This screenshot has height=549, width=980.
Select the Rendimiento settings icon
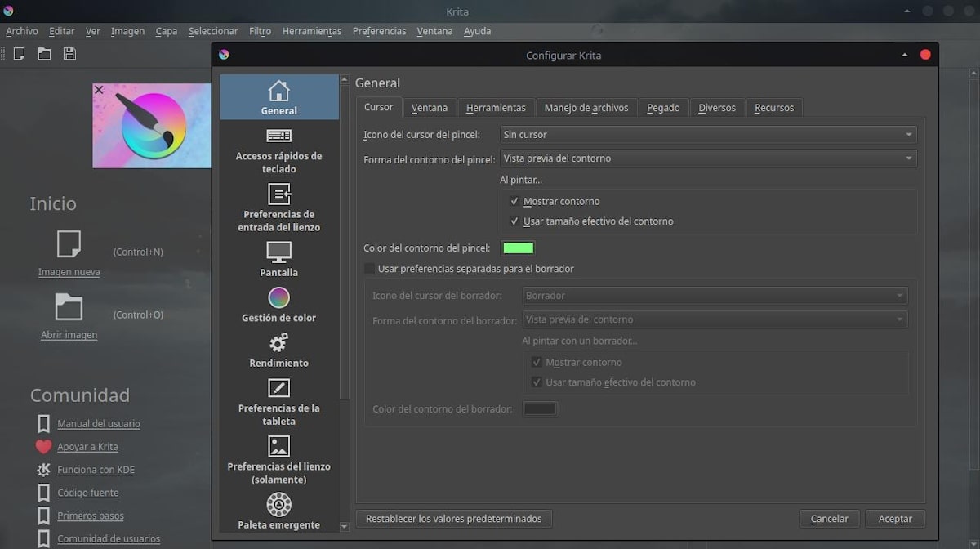point(278,350)
